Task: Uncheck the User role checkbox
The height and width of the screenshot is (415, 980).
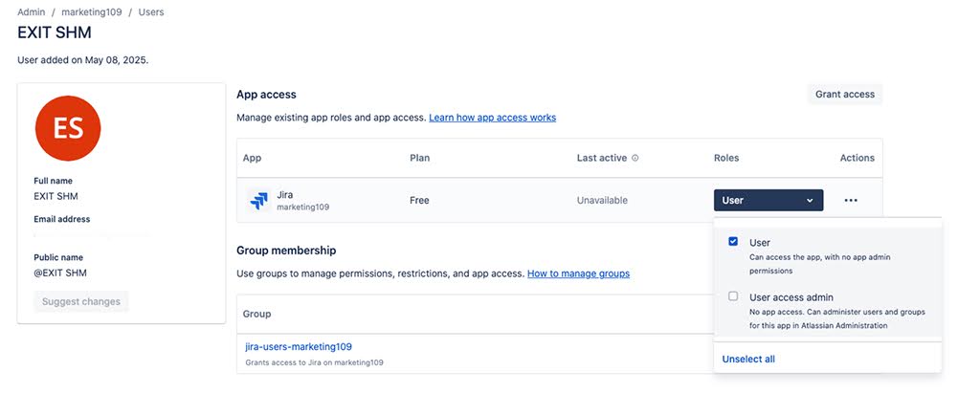Action: (x=733, y=242)
